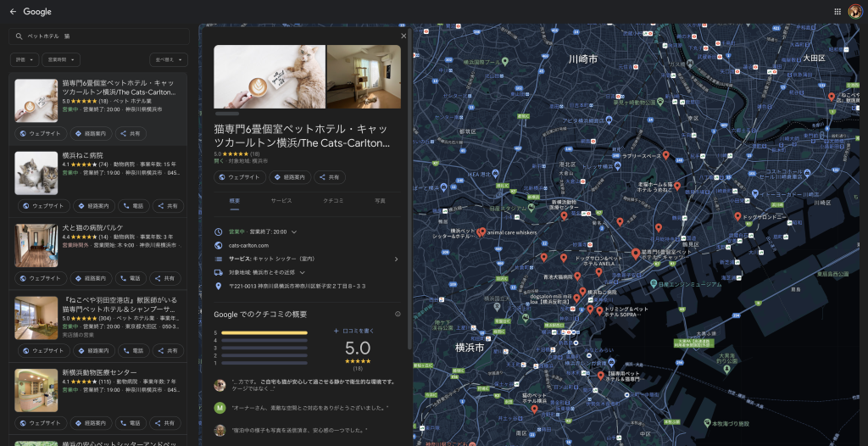868x446 pixels.
Task: Share the first listing The Cats-Carlton
Action: tap(131, 133)
